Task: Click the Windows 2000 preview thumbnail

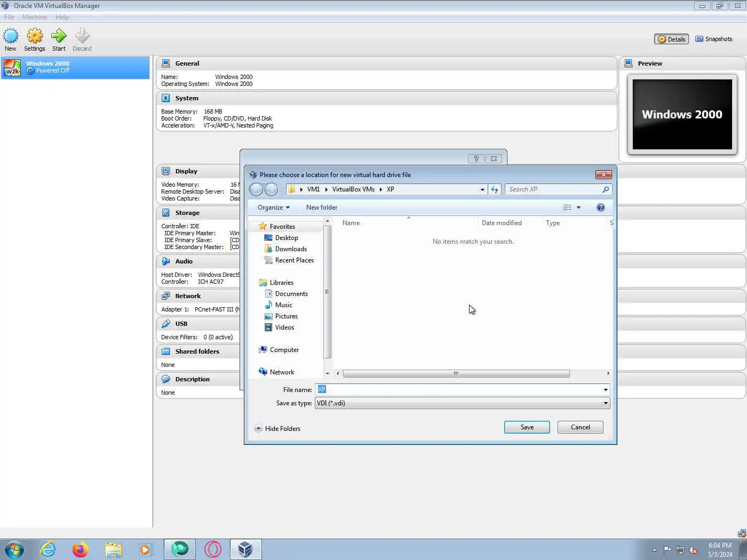Action: tap(682, 115)
